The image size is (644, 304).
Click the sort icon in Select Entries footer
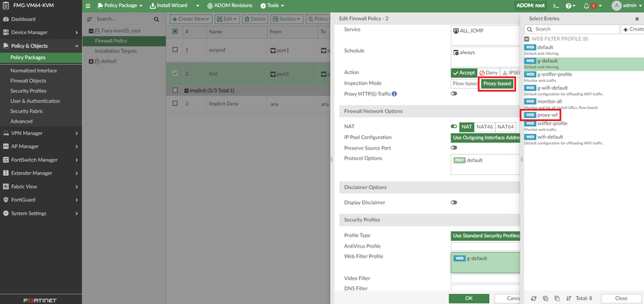569,298
